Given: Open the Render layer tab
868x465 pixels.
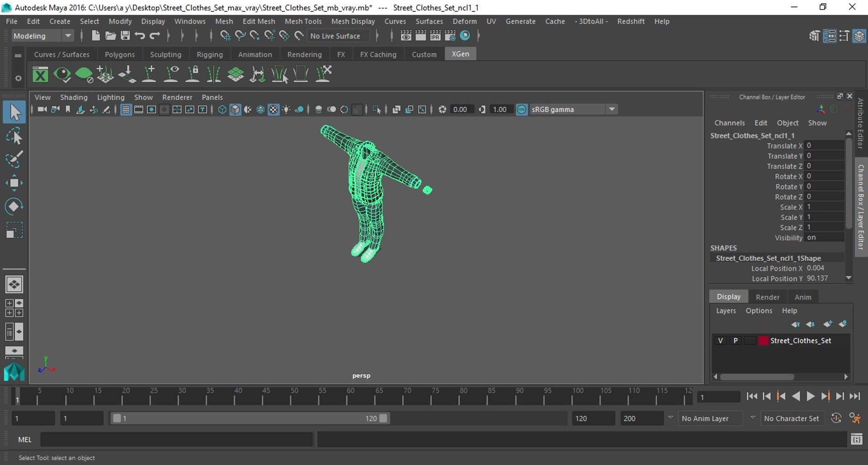Looking at the screenshot, I should point(768,297).
